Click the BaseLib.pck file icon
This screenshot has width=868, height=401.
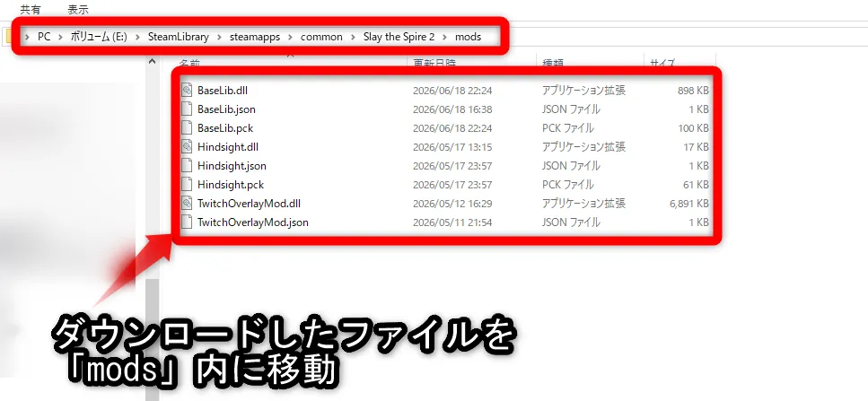tap(187, 127)
